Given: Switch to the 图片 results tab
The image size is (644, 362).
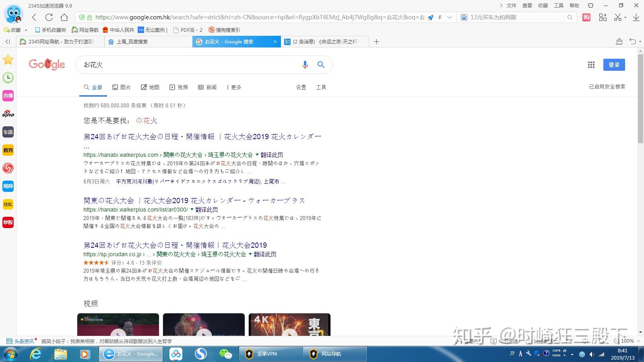Looking at the screenshot, I should 122,87.
